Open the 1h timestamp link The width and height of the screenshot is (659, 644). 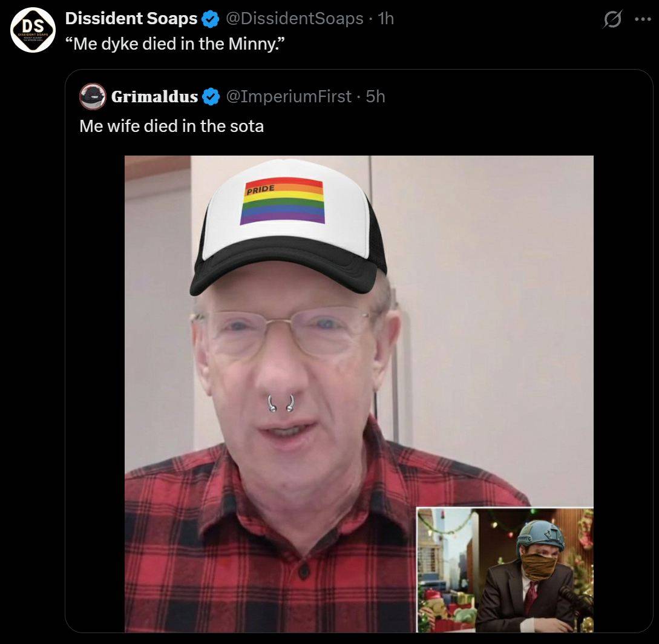pyautogui.click(x=385, y=19)
